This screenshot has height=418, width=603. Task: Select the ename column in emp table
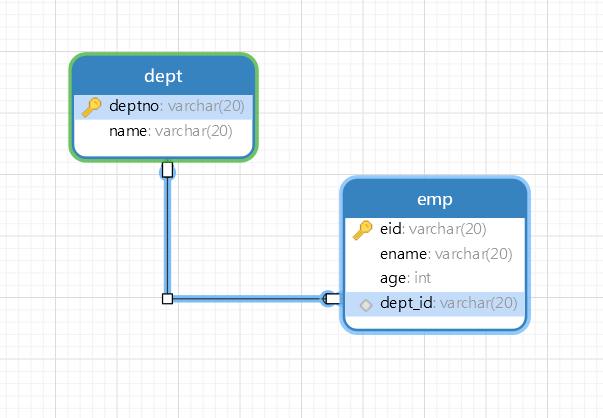pos(405,254)
